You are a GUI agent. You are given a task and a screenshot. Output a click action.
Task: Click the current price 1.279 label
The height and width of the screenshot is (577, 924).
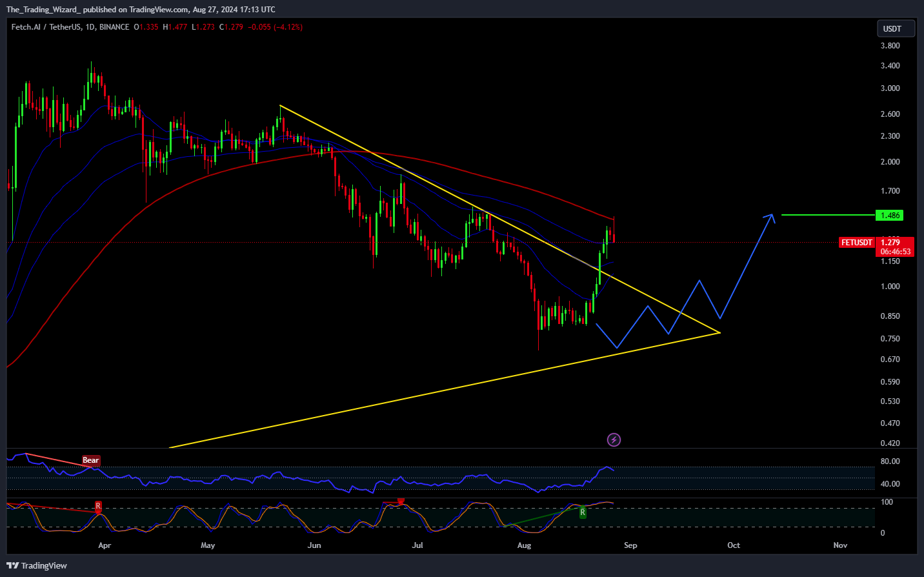890,243
